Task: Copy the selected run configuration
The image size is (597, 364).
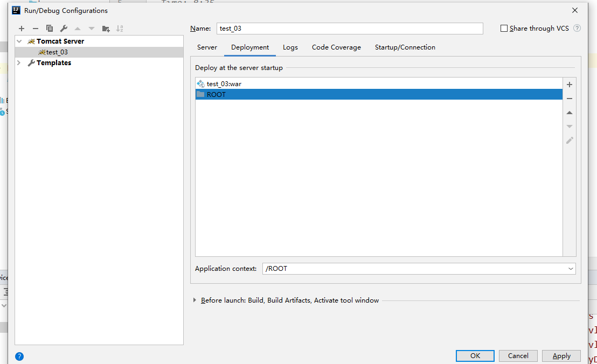Action: pos(50,29)
